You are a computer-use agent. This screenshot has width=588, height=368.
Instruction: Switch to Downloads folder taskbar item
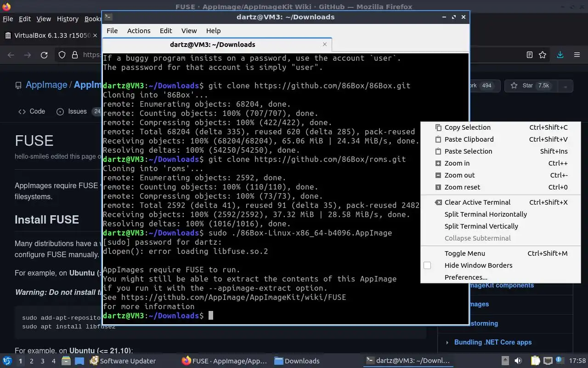297,361
